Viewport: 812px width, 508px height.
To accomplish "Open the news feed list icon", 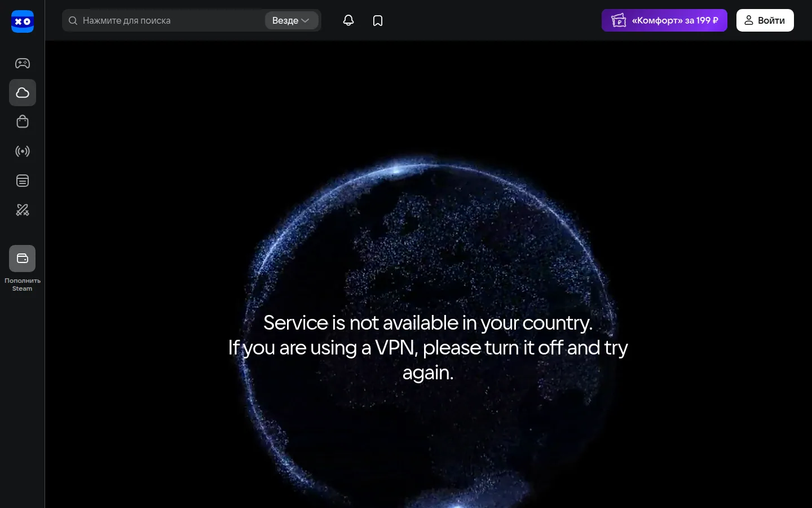I will pos(23,181).
